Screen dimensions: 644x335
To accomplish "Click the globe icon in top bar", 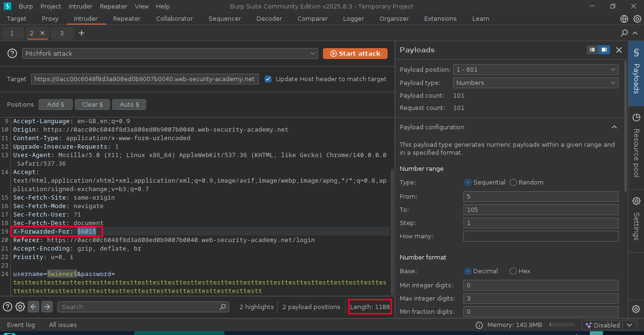I will coord(624,19).
